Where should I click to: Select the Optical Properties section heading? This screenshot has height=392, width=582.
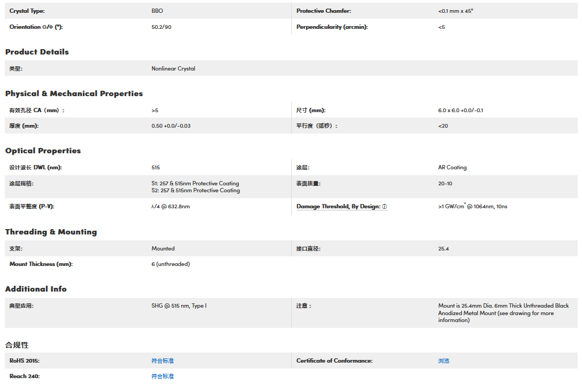(43, 151)
